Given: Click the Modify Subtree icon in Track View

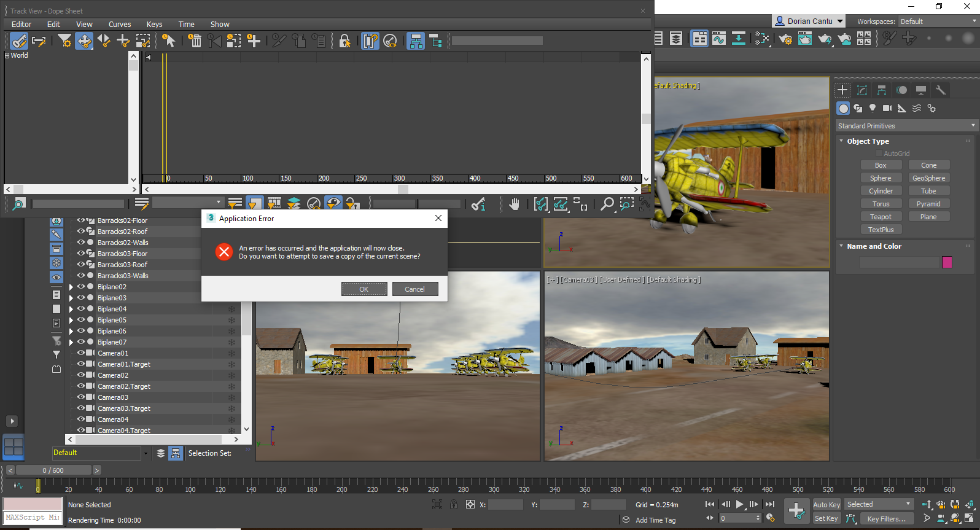Looking at the screenshot, I should point(416,41).
